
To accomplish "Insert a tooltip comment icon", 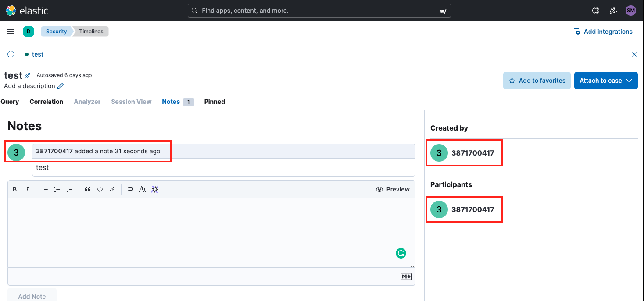I will [x=130, y=189].
